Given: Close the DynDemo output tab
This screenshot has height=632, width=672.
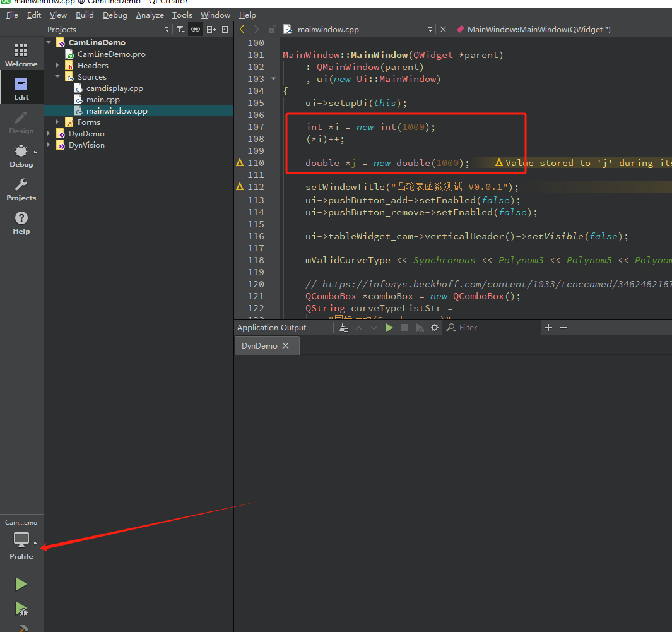Looking at the screenshot, I should click(285, 345).
